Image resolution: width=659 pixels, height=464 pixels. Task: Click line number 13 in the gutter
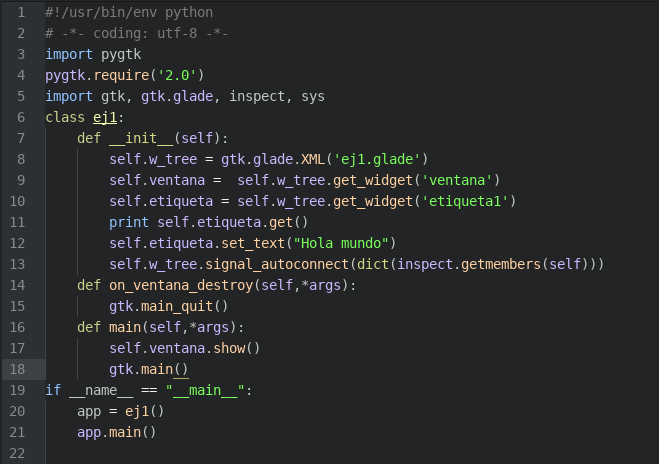click(17, 264)
